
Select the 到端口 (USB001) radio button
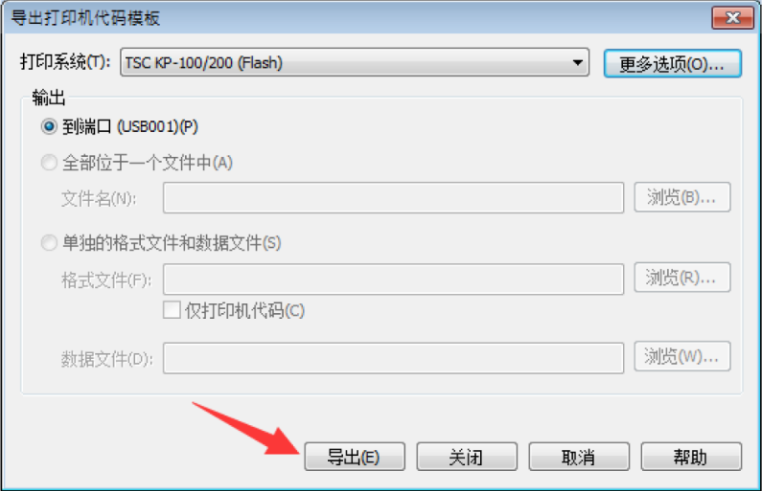(x=49, y=127)
